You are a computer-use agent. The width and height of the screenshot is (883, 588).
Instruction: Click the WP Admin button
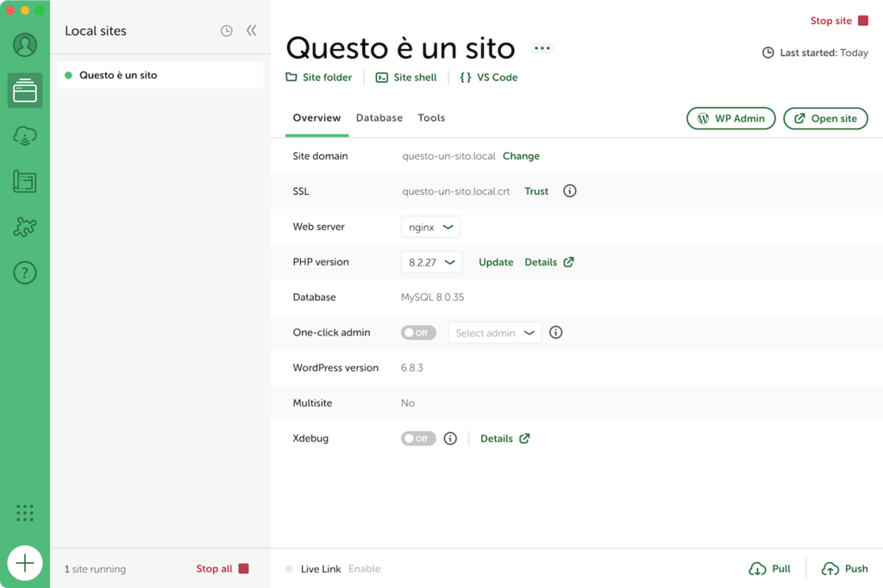click(730, 119)
